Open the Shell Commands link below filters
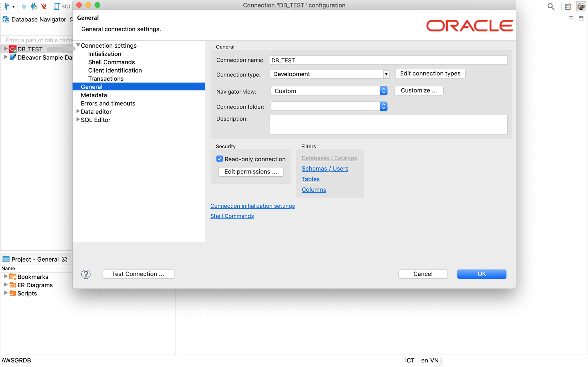Screen dimensions: 588x367 click(232, 216)
